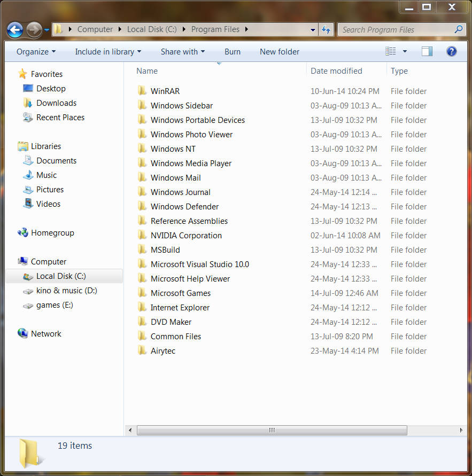
Task: Open the Share with menu
Action: [x=182, y=52]
